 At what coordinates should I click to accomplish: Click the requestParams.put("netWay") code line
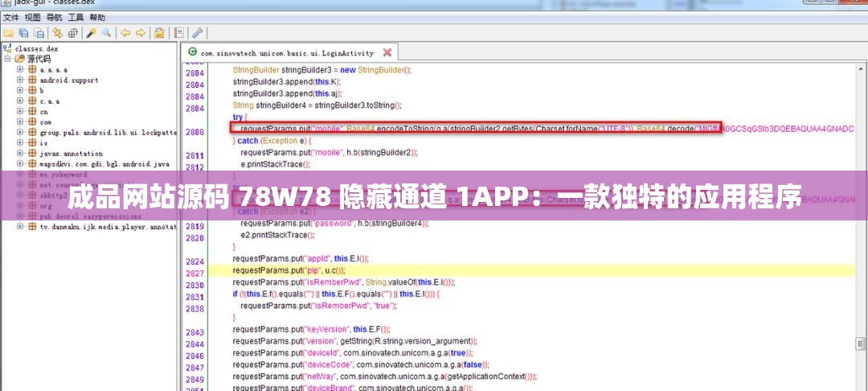point(385,376)
